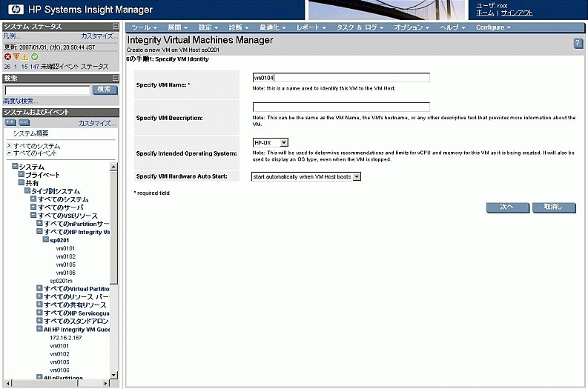
Task: Open the レポート menu
Action: point(311,27)
